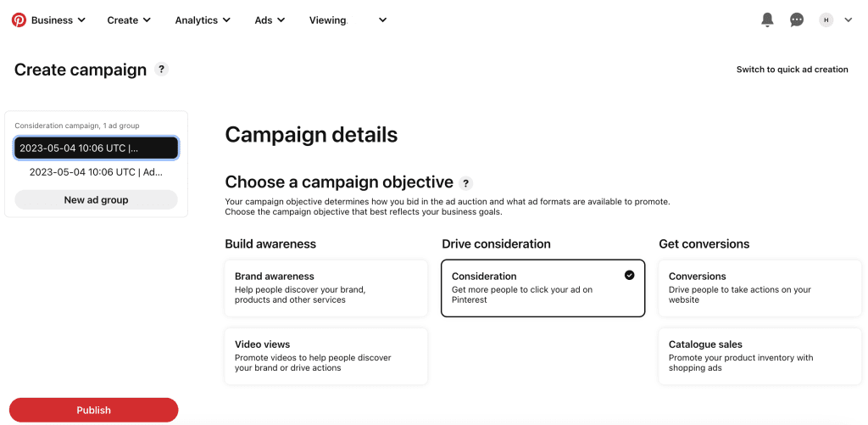Add a New ad group
Viewport: 868px width, 425px height.
pyautogui.click(x=97, y=200)
